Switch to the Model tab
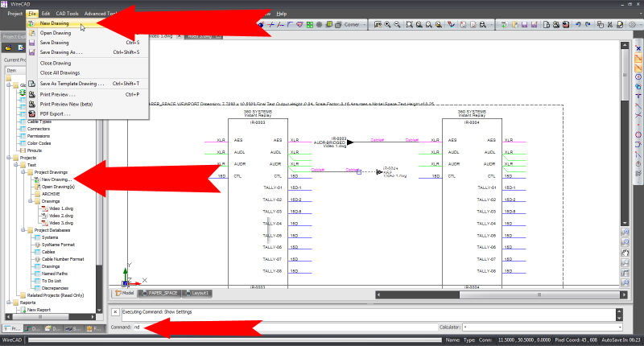 point(125,293)
